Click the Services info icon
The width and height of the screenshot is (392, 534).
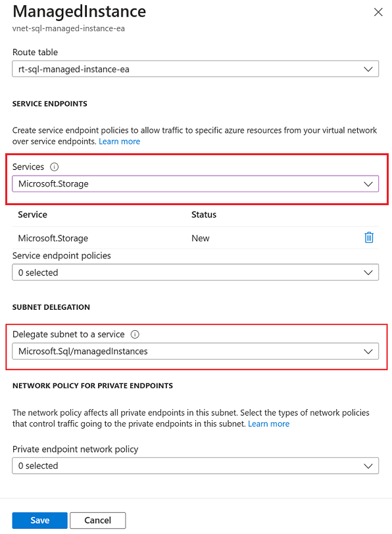(x=53, y=167)
